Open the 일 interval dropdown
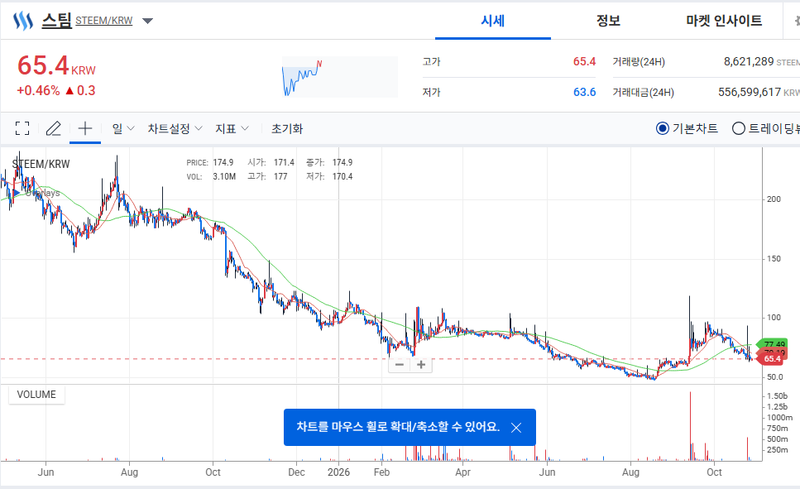This screenshot has height=489, width=800. pos(123,129)
